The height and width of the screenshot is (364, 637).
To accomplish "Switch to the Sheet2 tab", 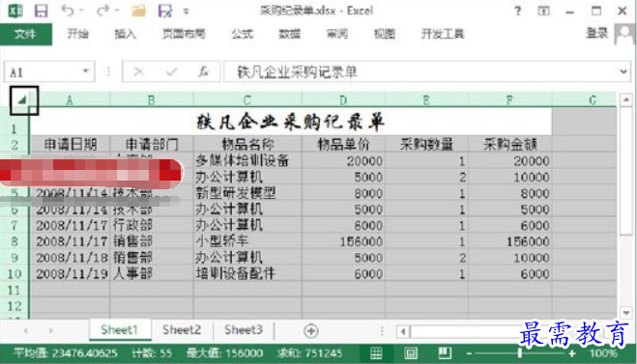I will (x=182, y=330).
